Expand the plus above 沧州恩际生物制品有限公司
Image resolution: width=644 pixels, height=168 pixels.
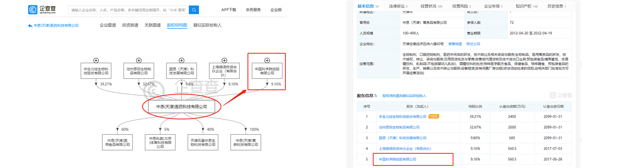pos(139,60)
